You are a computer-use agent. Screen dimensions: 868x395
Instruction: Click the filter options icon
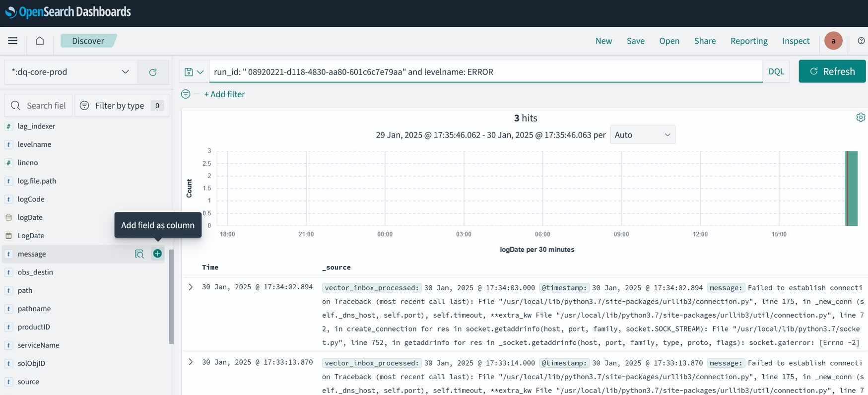(186, 94)
